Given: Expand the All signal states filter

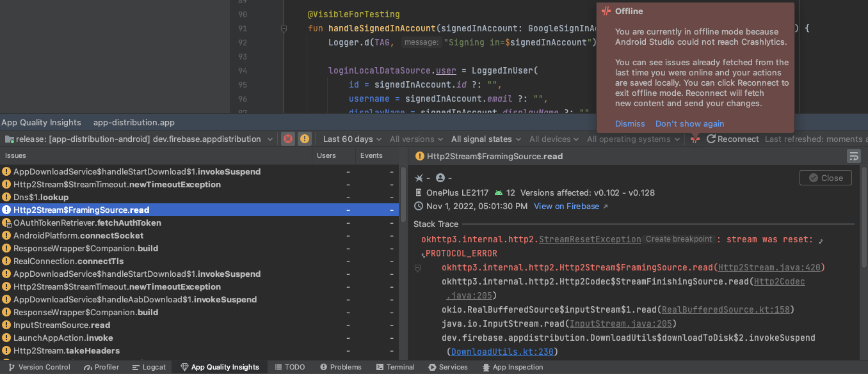Looking at the screenshot, I should coord(485,139).
